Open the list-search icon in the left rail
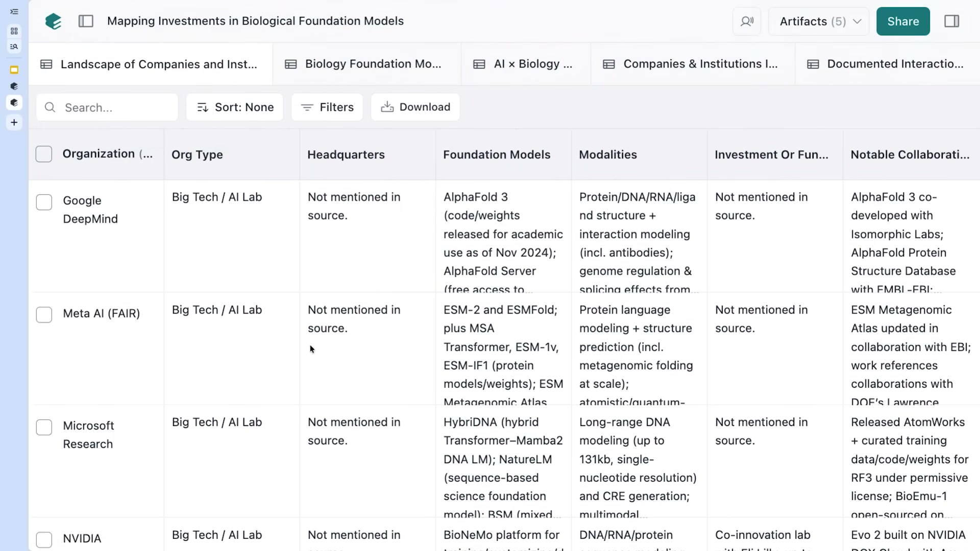Screen dimensions: 980x551 pyautogui.click(x=14, y=46)
